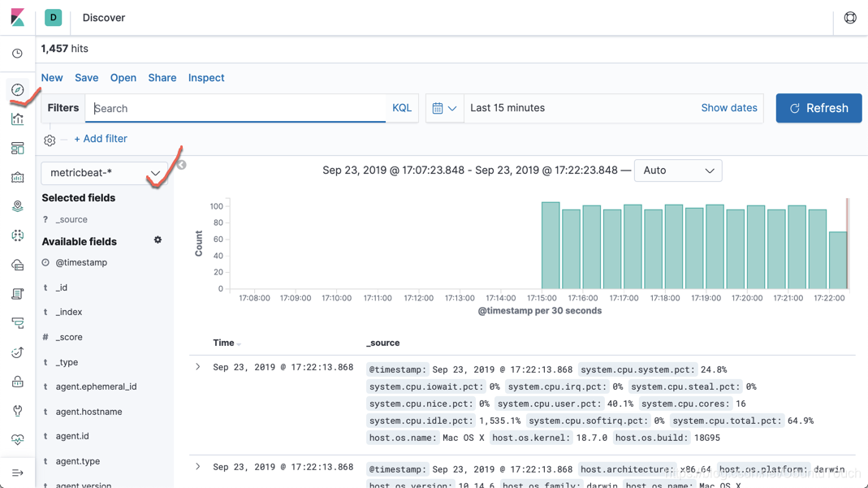Image resolution: width=868 pixels, height=488 pixels.
Task: Click Open in the Discover menu
Action: pyautogui.click(x=123, y=78)
